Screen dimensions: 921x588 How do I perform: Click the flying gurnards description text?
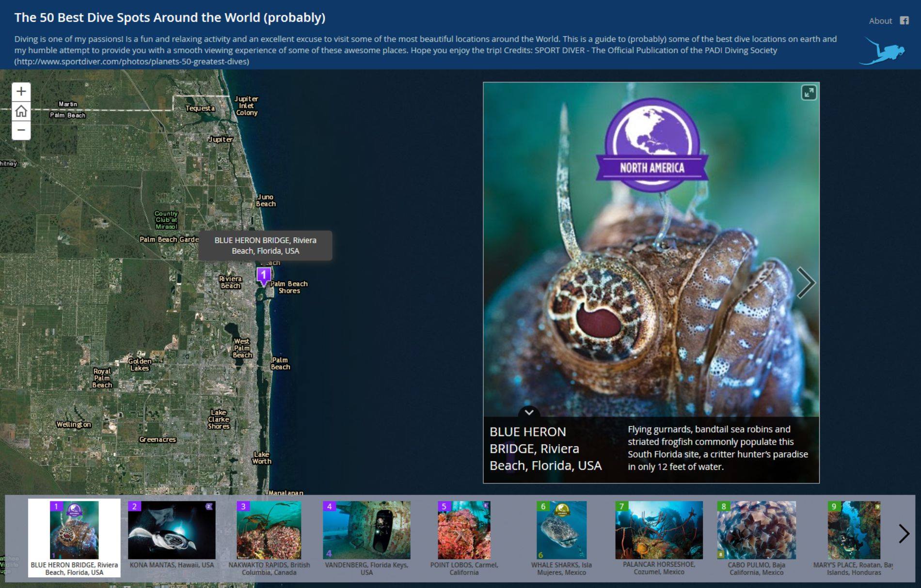click(x=718, y=448)
